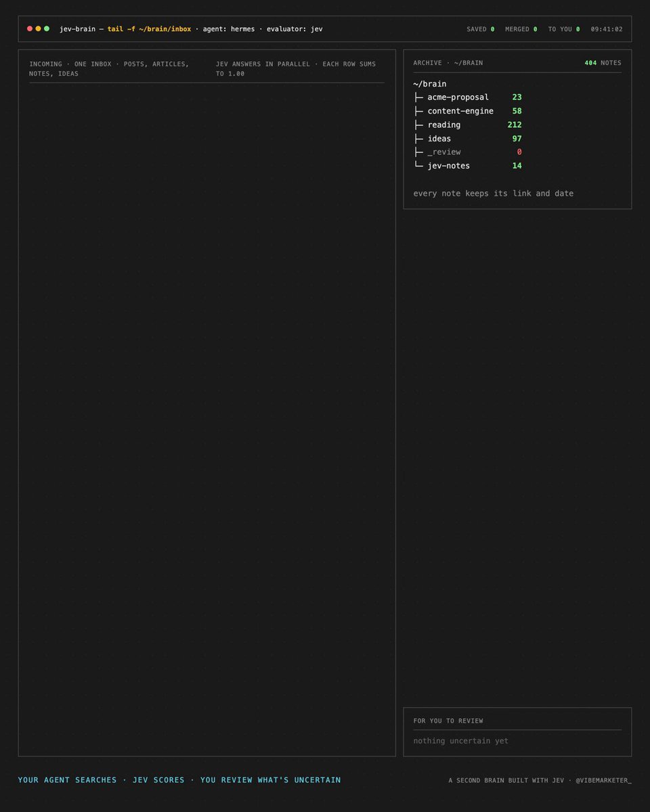Click the "nothing uncertain yet" message
This screenshot has width=650, height=812.
pos(461,741)
